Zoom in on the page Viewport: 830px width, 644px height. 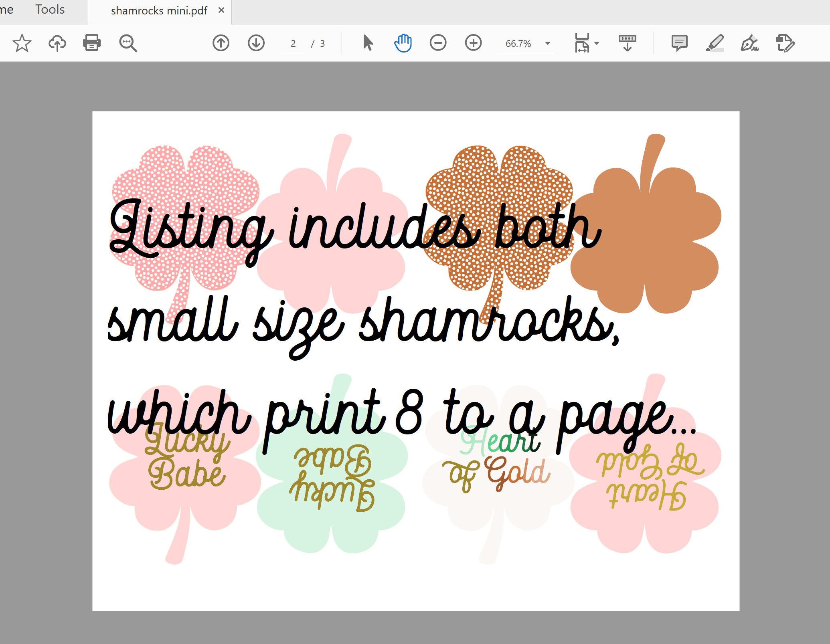(473, 43)
